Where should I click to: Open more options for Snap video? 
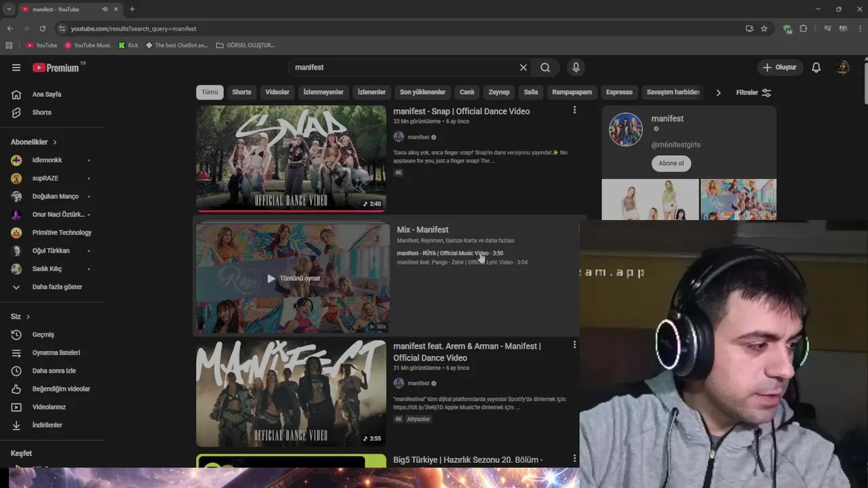pyautogui.click(x=574, y=110)
